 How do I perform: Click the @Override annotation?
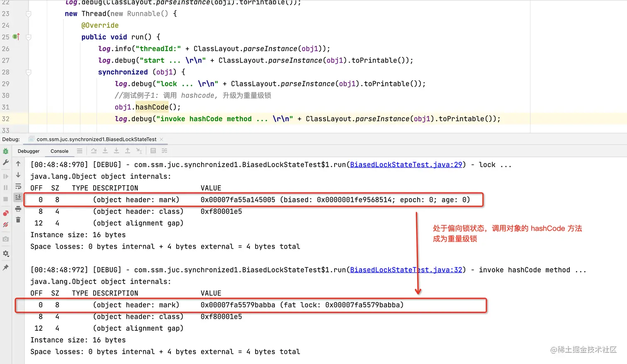click(100, 25)
